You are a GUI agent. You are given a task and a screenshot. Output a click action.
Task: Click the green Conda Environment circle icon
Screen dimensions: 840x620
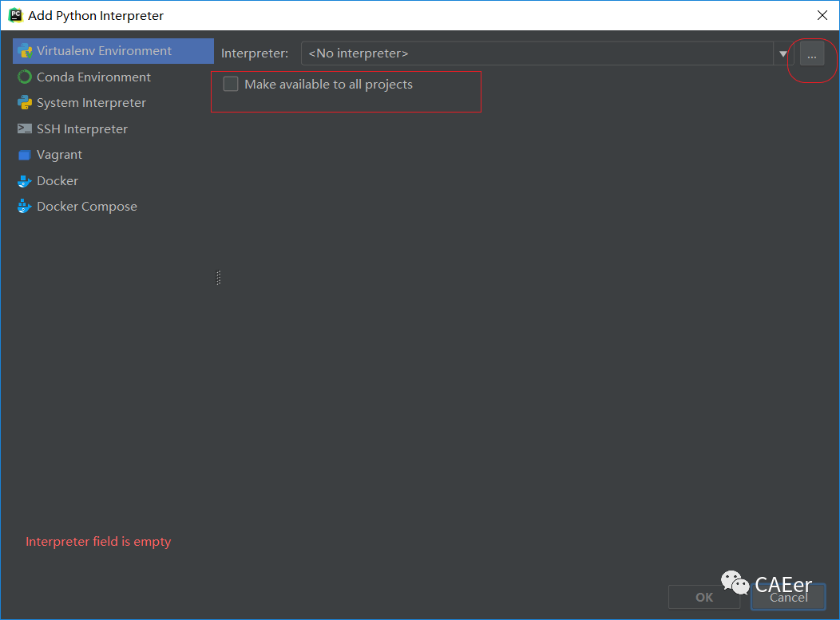click(25, 77)
